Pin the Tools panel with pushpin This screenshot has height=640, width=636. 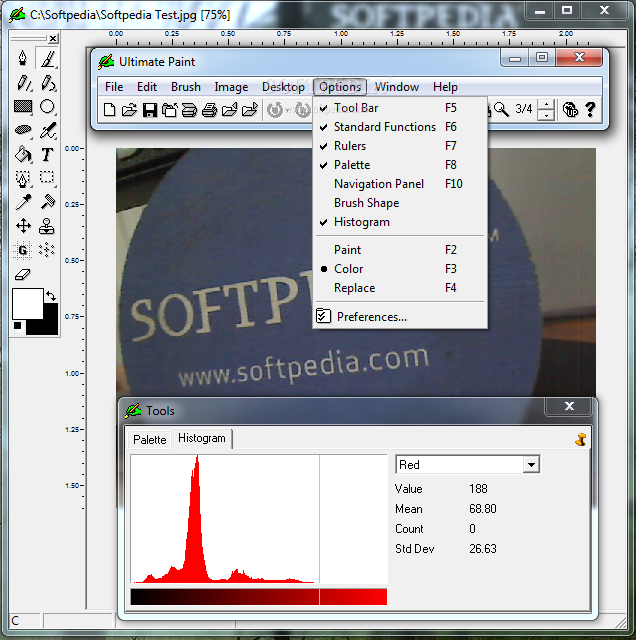580,440
